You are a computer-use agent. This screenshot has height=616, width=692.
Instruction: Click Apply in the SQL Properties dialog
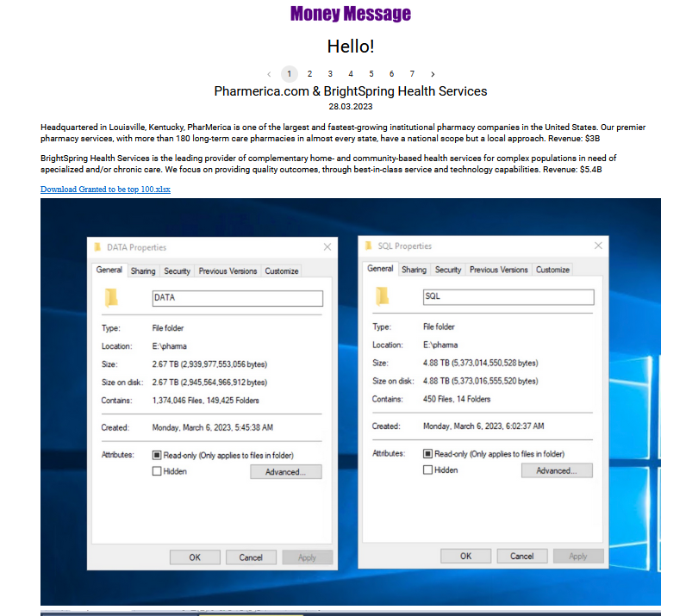578,556
